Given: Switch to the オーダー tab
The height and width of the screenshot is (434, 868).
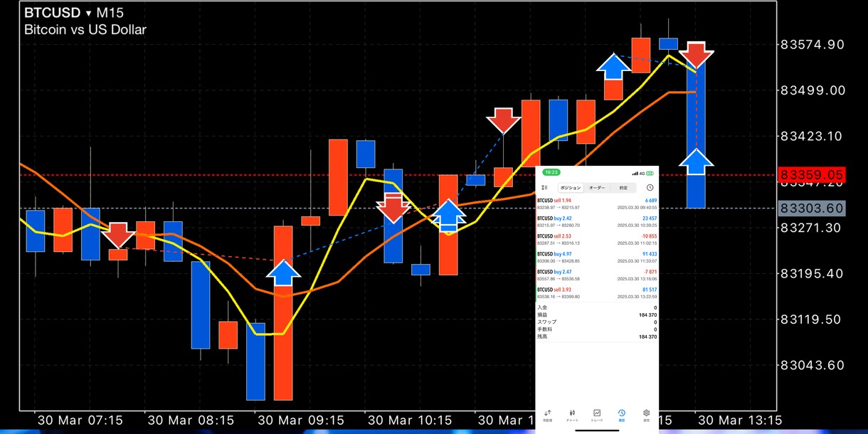Looking at the screenshot, I should coord(597,188).
